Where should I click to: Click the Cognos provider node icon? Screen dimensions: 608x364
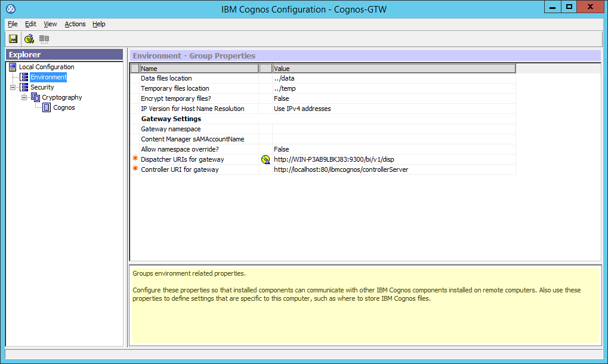click(47, 107)
